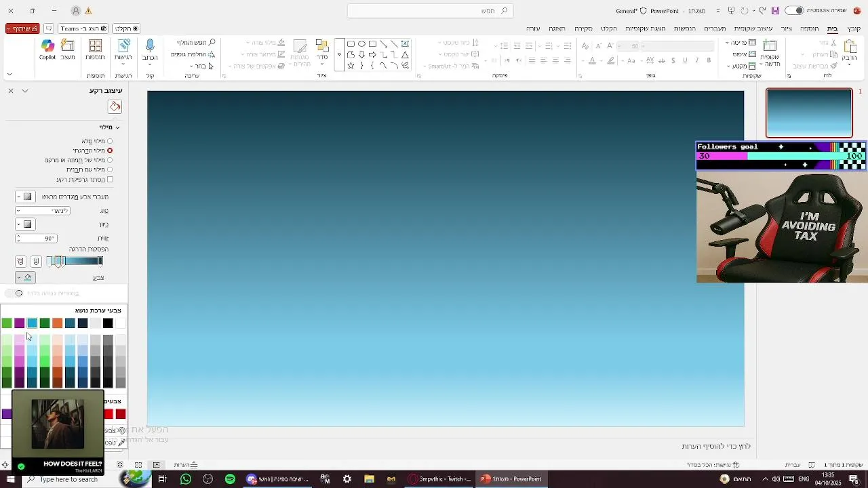This screenshot has height=488, width=868.
Task: Switch to PowerPoint taskbar button
Action: (511, 479)
